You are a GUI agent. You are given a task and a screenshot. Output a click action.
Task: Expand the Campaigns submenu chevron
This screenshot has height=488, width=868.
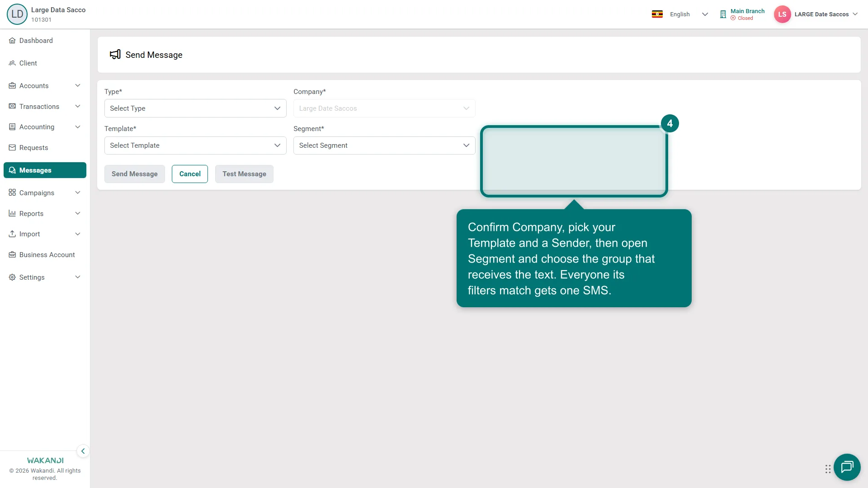coord(78,193)
